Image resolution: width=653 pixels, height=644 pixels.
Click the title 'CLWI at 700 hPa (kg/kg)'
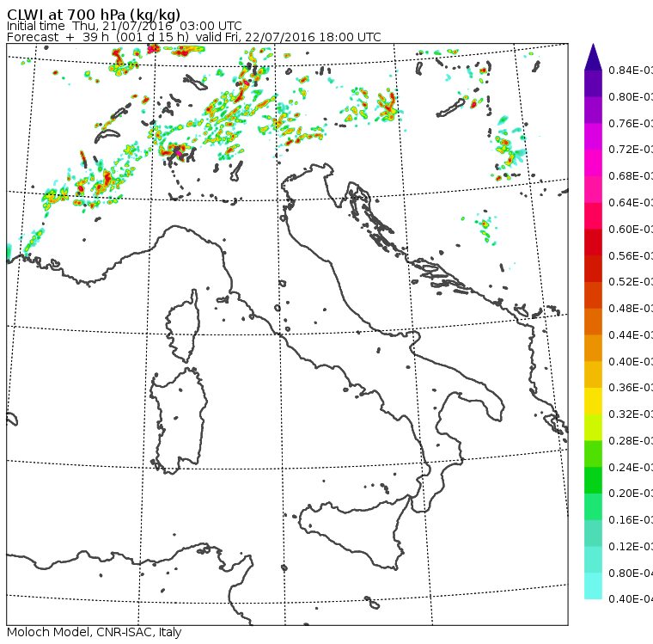click(x=94, y=14)
